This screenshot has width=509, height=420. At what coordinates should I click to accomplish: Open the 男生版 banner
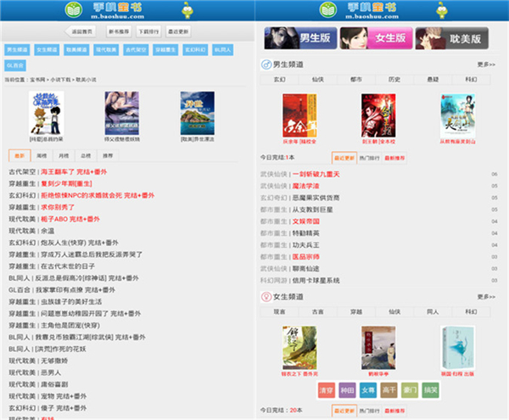(x=300, y=38)
